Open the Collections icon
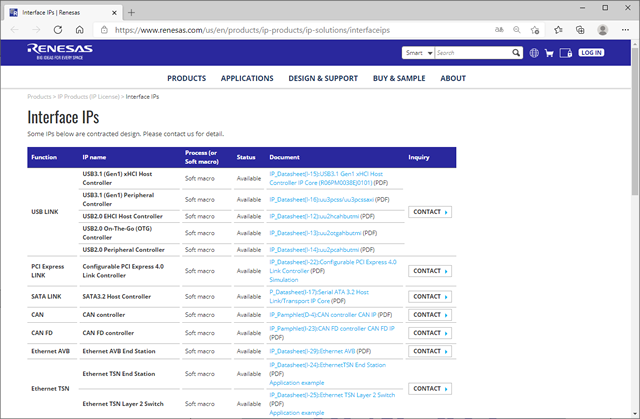The image size is (640, 419). pos(580,30)
